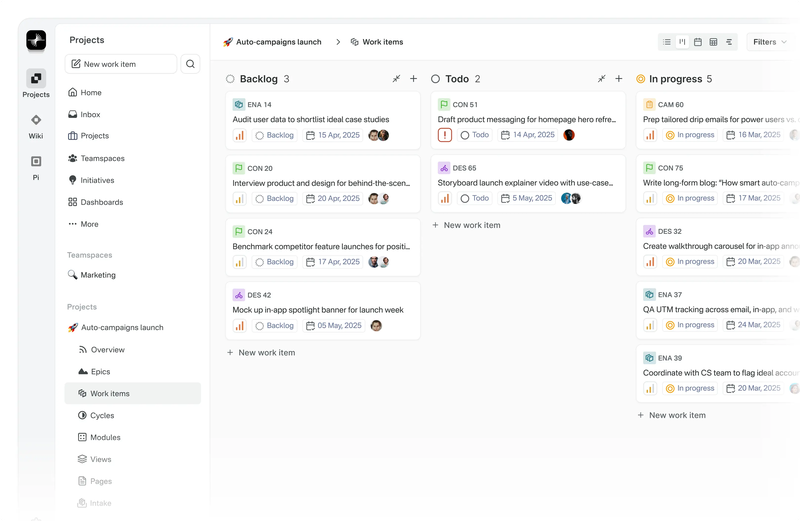Collapse the Backlog column
Image resolution: width=800 pixels, height=521 pixels.
click(396, 79)
